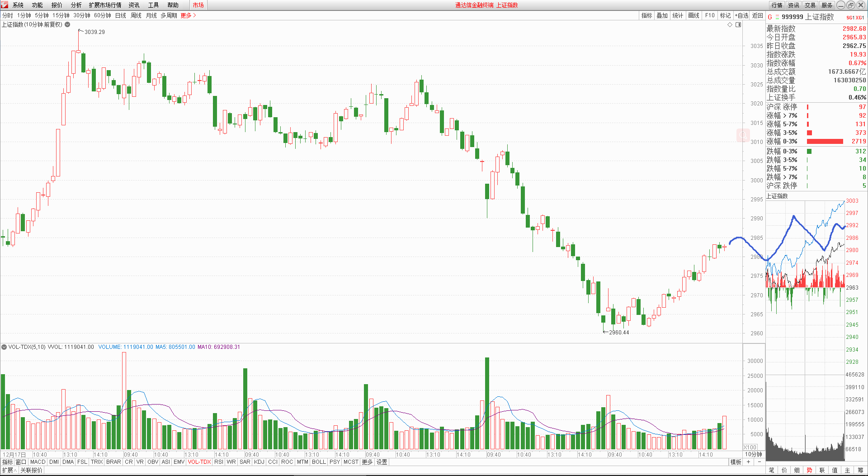Click the green list icon before 999999
The image size is (868, 476).
point(777,17)
